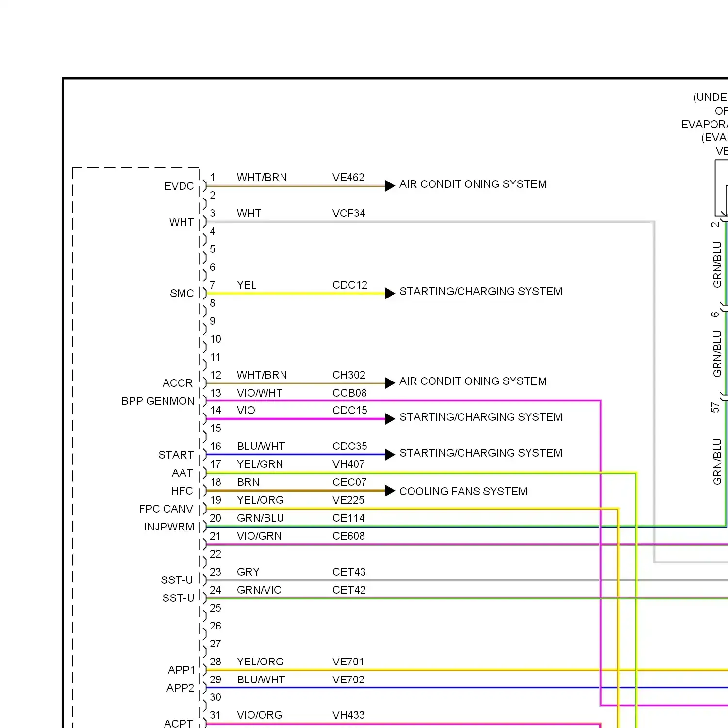728x728 pixels.
Task: Select the CET43 circuit code
Action: coord(349,572)
